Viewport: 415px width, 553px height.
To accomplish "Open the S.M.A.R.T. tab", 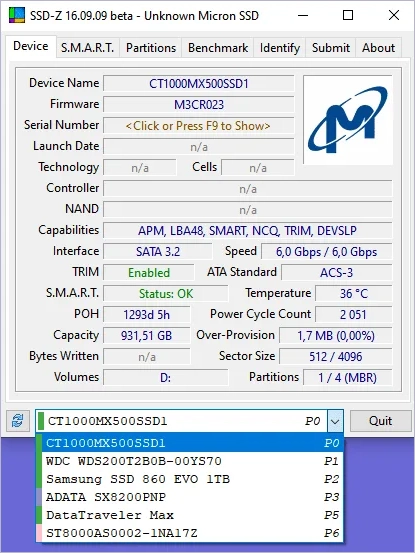I will [x=87, y=48].
